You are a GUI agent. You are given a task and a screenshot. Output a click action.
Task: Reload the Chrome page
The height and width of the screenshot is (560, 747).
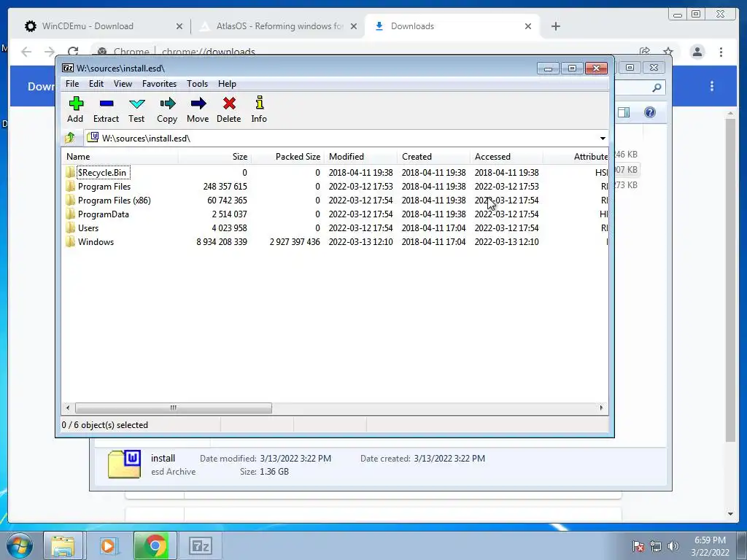[x=73, y=52]
